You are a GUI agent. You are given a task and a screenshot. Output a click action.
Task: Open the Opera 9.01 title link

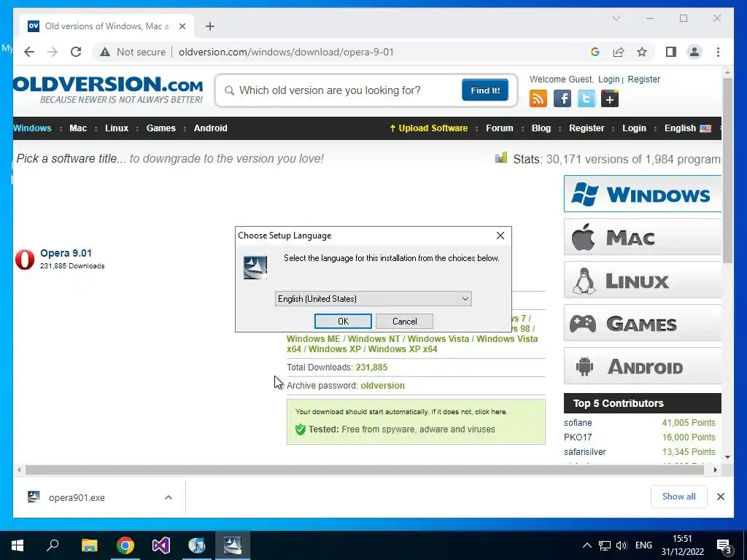point(66,253)
